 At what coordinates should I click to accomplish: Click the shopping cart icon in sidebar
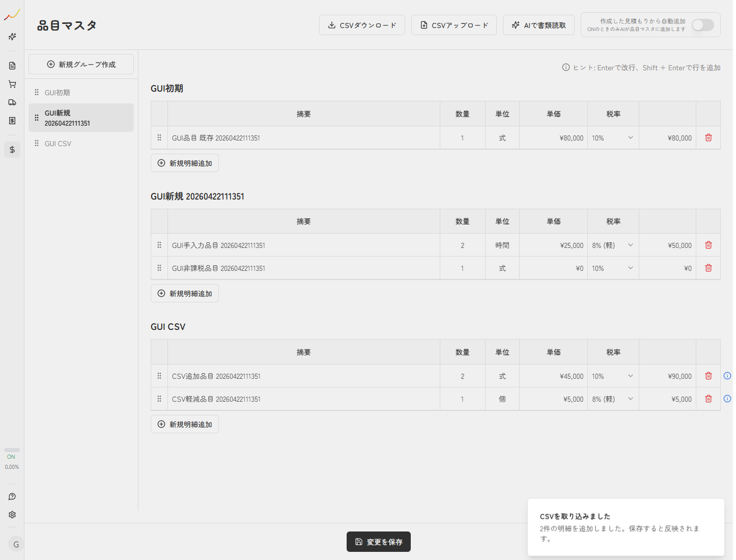pos(12,84)
